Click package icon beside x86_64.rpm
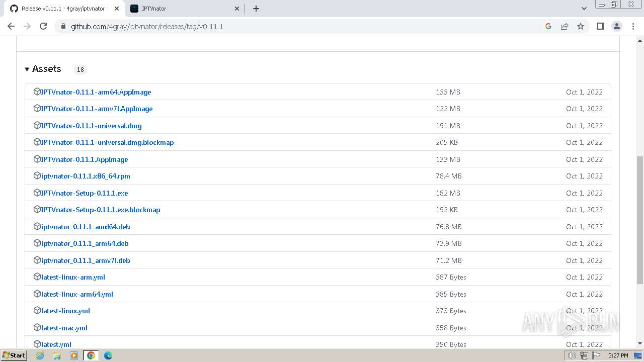This screenshot has width=644, height=362. pos(37,175)
